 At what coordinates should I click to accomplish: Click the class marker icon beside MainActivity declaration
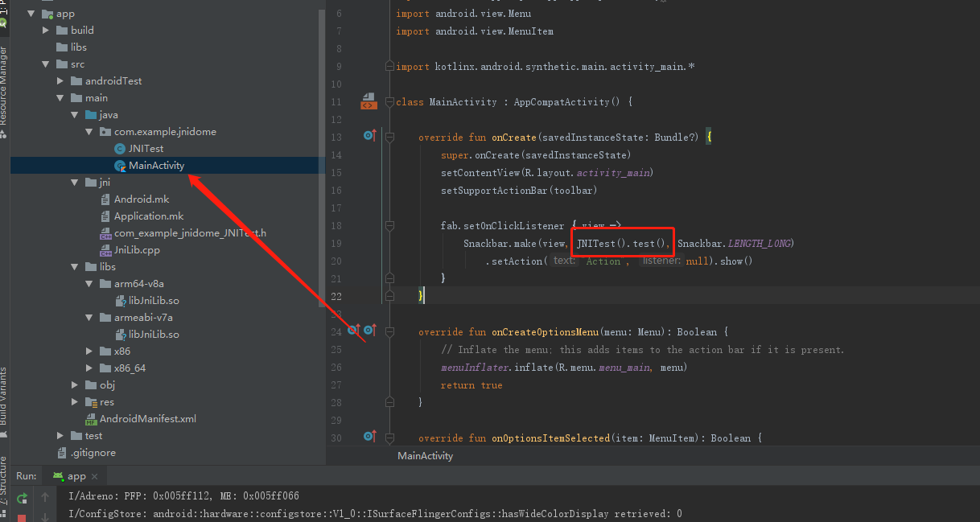click(x=369, y=101)
